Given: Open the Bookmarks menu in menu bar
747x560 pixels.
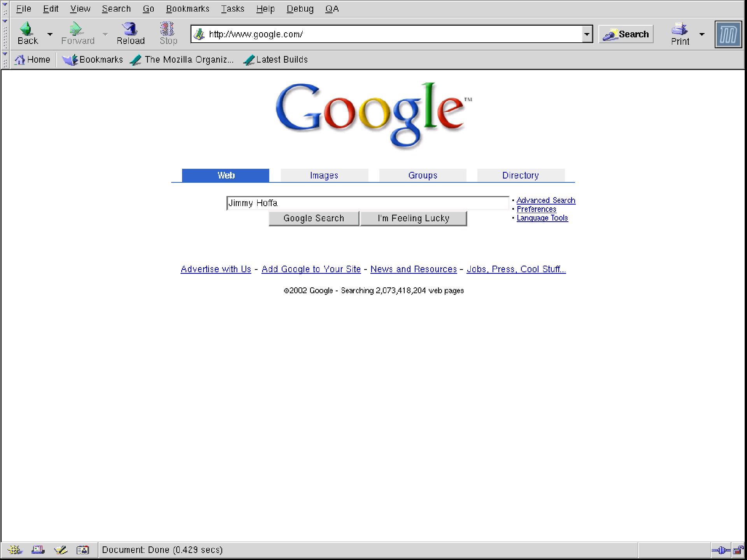Looking at the screenshot, I should coord(188,9).
